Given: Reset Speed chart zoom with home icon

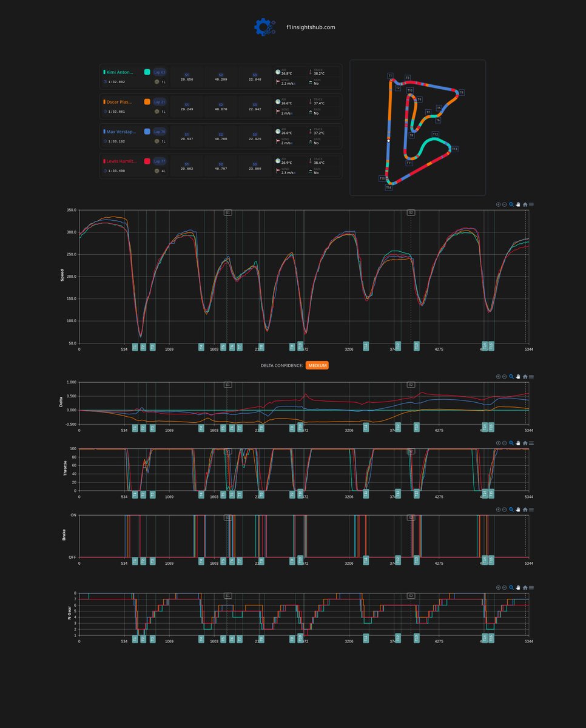Looking at the screenshot, I should click(x=525, y=204).
